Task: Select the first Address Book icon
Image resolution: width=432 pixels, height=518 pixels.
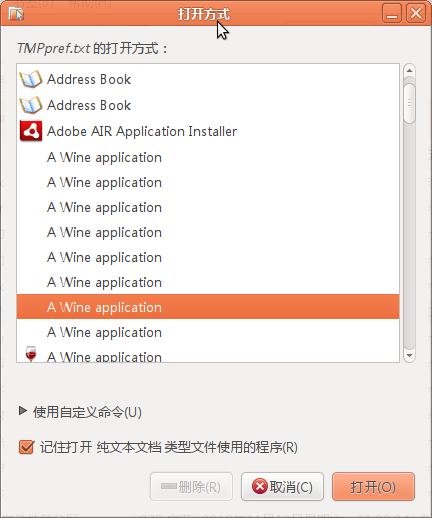Action: [x=31, y=79]
